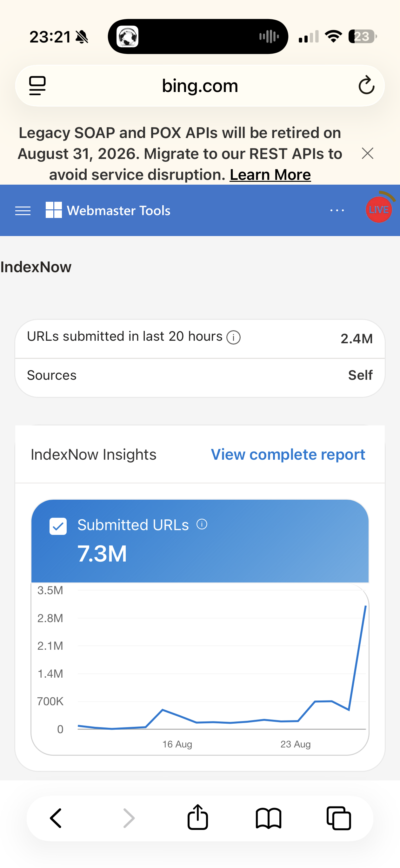Reload the bing.com page
Image resolution: width=400 pixels, height=868 pixels.
click(366, 85)
